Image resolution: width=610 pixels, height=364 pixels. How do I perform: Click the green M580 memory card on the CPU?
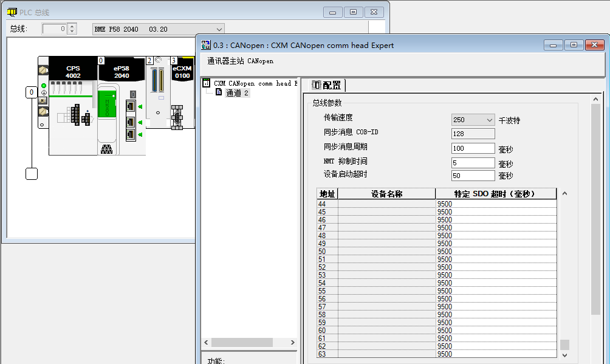coord(107,103)
